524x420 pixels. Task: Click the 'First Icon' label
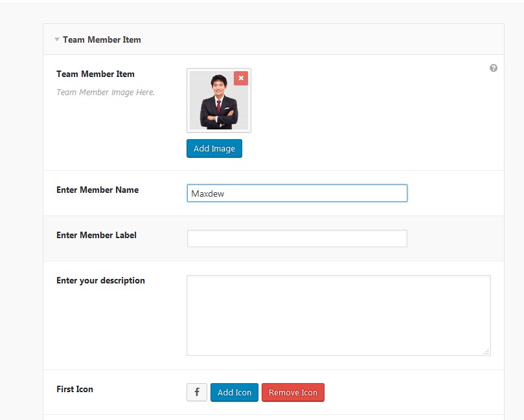75,390
